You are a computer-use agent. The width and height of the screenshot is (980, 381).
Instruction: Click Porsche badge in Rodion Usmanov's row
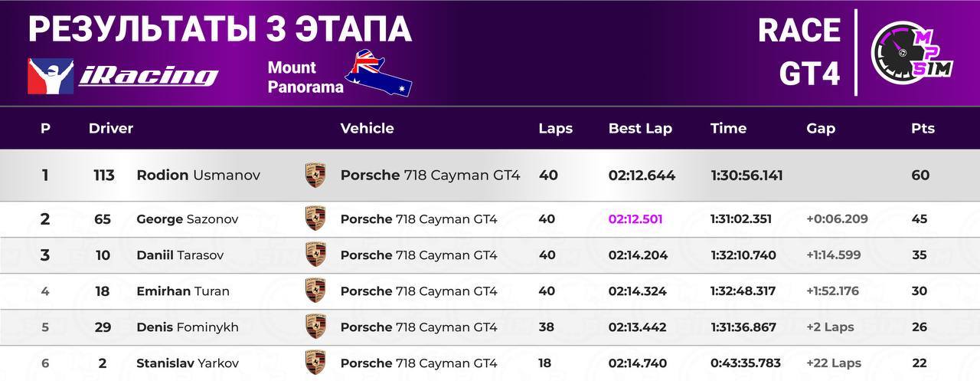click(315, 175)
